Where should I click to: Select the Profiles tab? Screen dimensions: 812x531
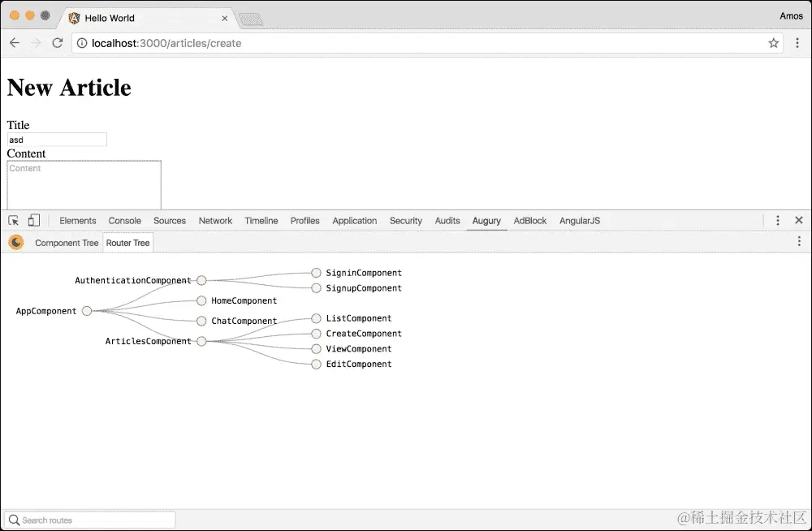click(x=304, y=221)
